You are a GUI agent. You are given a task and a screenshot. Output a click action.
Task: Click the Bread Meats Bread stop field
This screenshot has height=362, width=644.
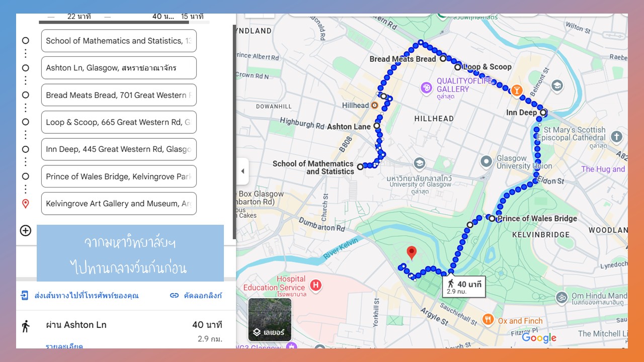[x=119, y=95]
